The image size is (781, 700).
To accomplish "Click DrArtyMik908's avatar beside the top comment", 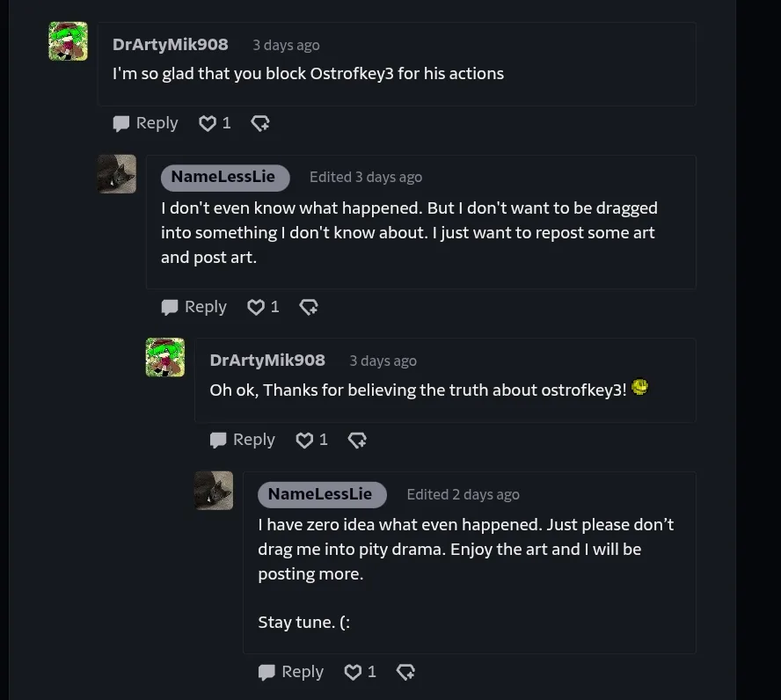I will [68, 41].
